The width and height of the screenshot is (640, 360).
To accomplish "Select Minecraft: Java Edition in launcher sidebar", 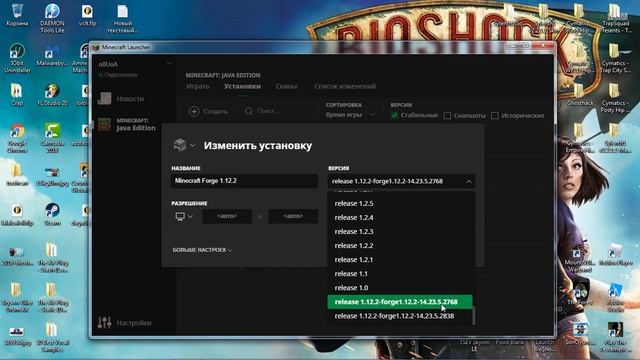I will click(x=127, y=124).
